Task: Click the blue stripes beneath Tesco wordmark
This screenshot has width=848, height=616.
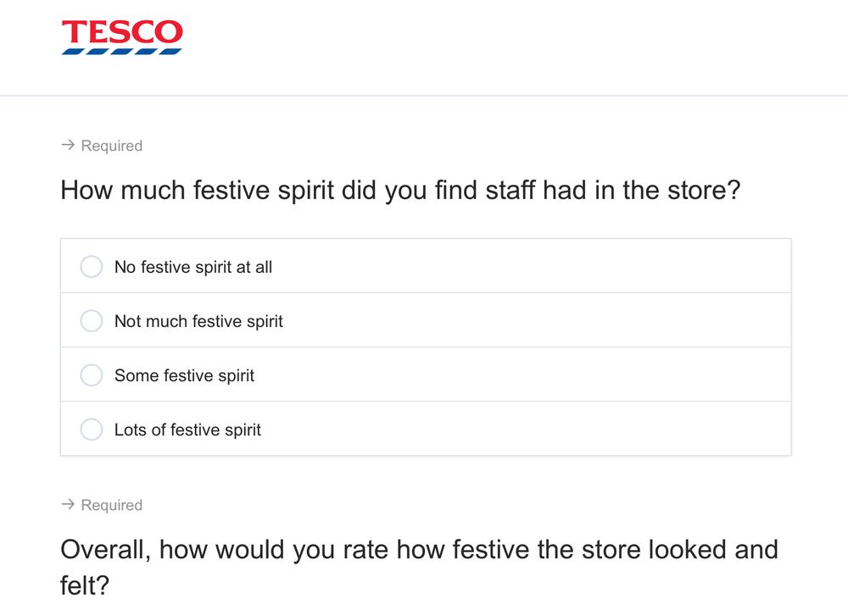Action: 121,52
